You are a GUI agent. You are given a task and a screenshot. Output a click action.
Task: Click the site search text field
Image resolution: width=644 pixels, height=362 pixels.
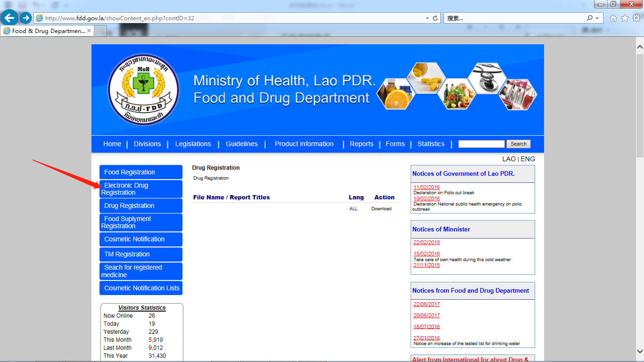tap(481, 144)
